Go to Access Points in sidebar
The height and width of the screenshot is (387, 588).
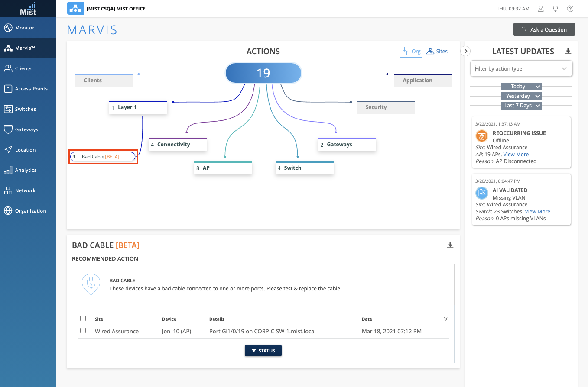click(31, 89)
